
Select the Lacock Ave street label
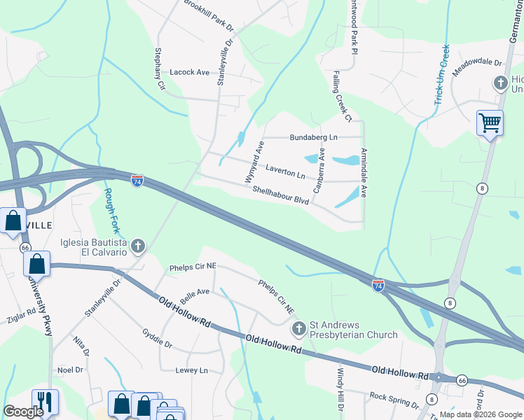click(x=189, y=72)
